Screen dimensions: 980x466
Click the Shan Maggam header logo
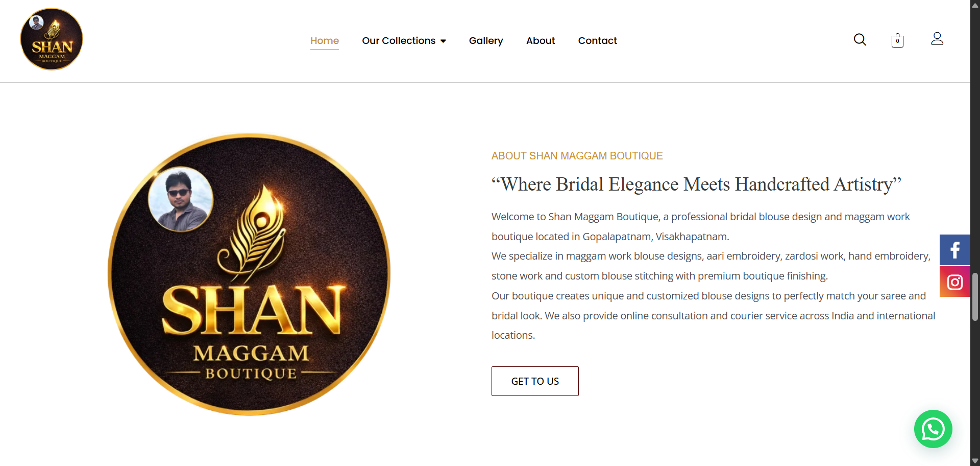(52, 39)
